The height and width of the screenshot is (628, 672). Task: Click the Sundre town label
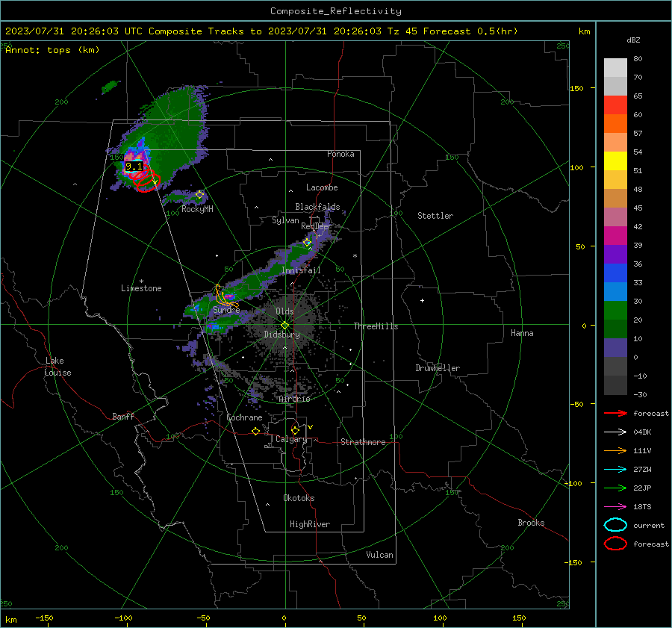[226, 309]
